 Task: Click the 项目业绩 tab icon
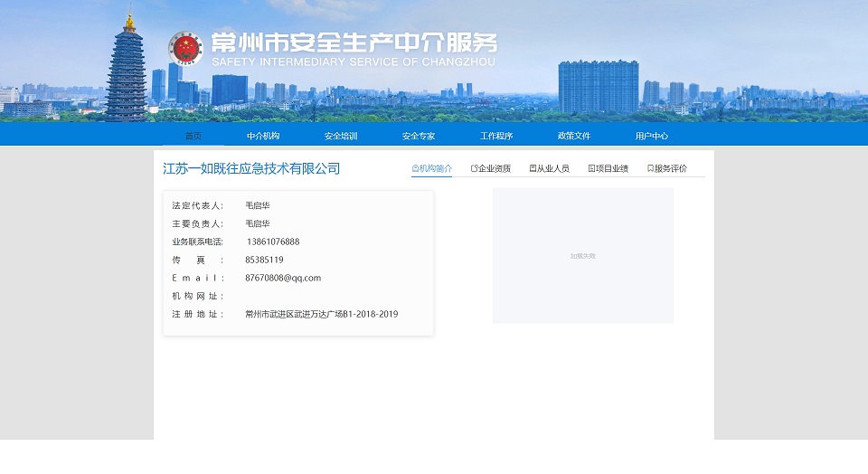591,168
